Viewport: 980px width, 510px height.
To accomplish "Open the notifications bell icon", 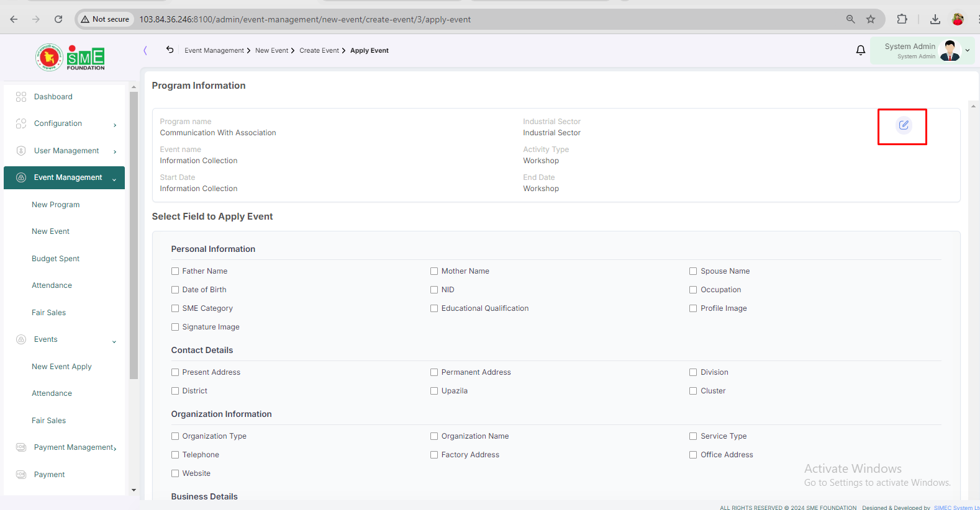I will [x=861, y=50].
